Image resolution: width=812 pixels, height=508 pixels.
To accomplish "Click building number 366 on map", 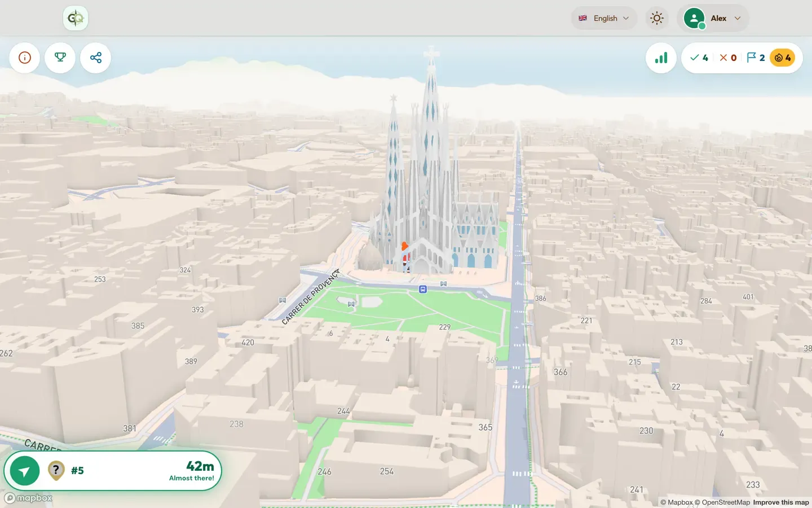I will coord(561,372).
